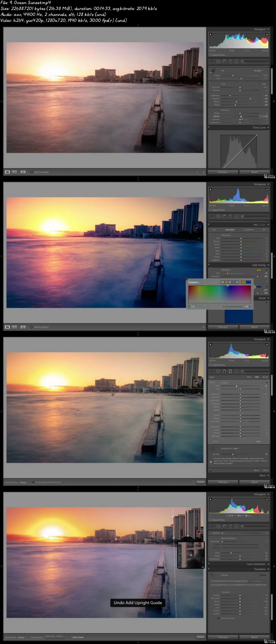Check Original Photo box in 02:56 frame
The width and height of the screenshot is (276, 644).
point(210,55)
